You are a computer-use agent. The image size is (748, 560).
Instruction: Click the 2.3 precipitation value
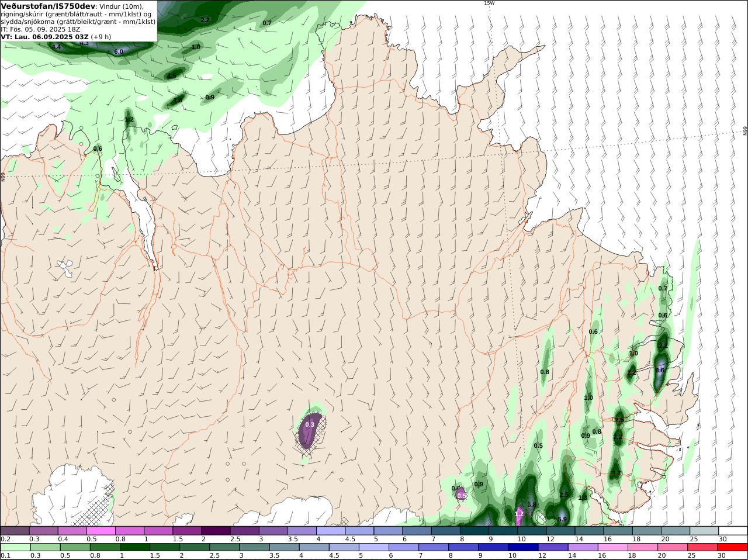tap(619, 420)
